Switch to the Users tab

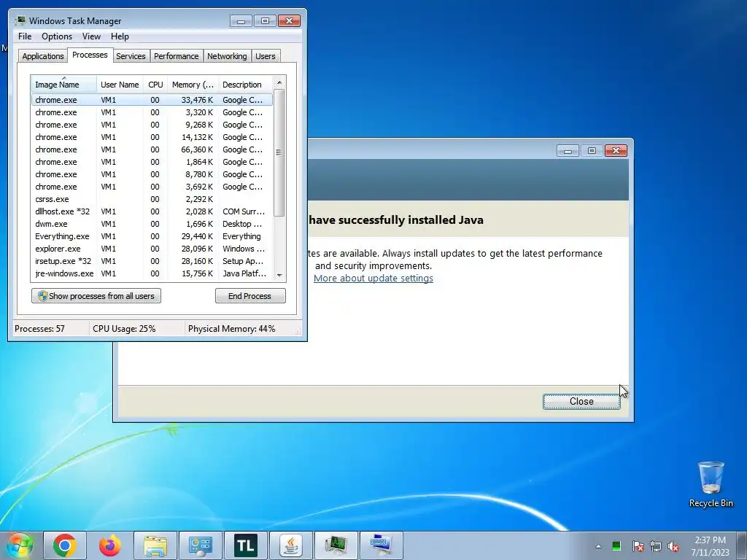[266, 56]
